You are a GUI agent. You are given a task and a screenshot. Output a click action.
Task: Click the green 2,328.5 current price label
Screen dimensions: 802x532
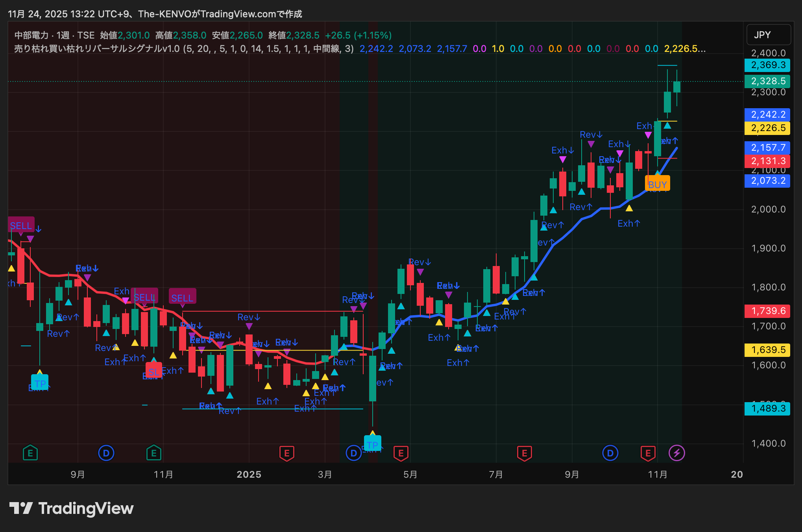(767, 81)
